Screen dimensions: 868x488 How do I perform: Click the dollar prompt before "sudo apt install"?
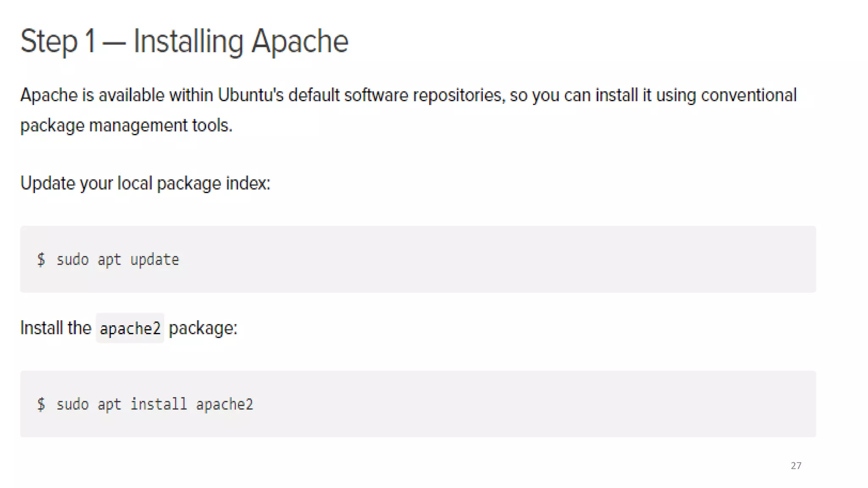[x=41, y=404]
